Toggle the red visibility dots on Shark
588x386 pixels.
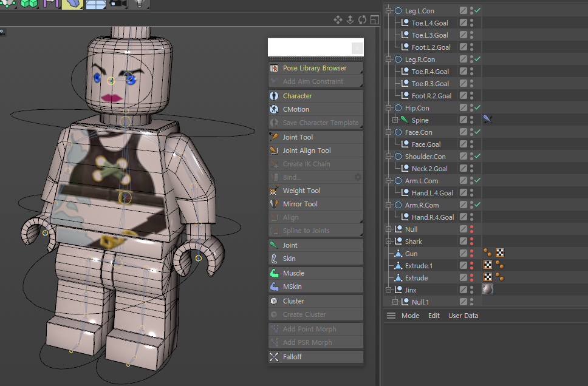tap(472, 241)
